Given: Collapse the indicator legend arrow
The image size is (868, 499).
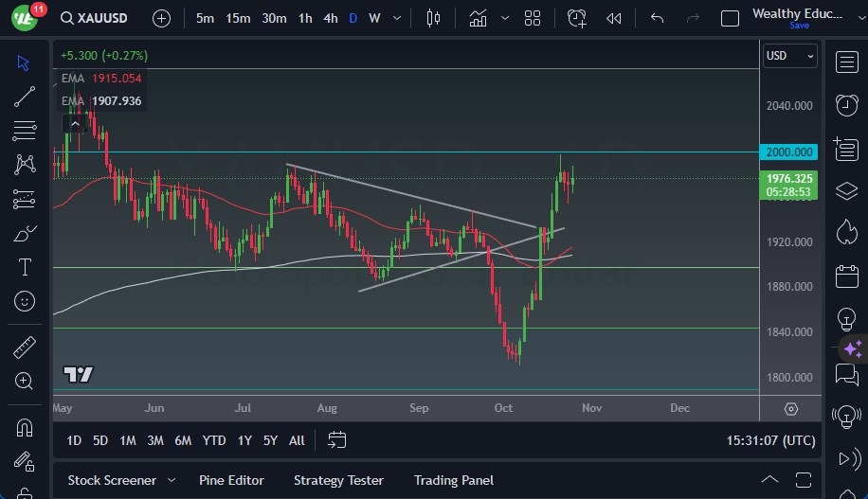Looking at the screenshot, I should (74, 123).
